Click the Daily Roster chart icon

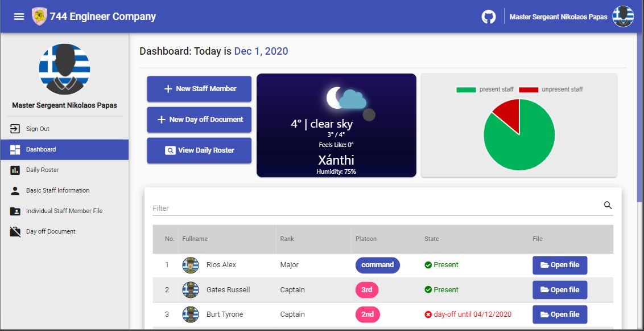(x=15, y=170)
